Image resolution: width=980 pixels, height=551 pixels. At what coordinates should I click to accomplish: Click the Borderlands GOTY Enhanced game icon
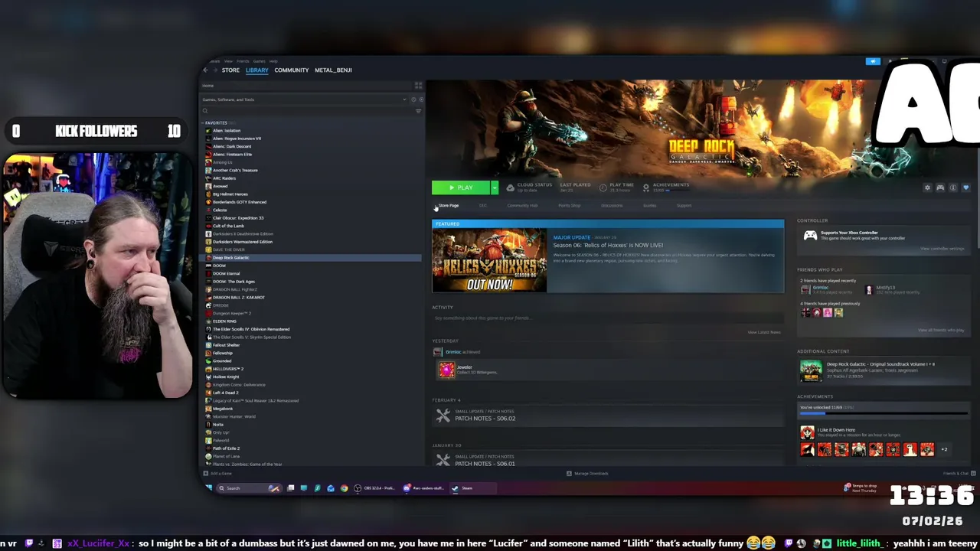coord(207,202)
